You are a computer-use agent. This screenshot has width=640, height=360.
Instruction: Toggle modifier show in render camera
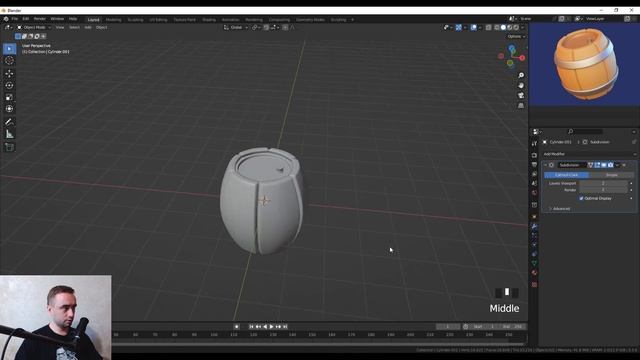click(611, 165)
